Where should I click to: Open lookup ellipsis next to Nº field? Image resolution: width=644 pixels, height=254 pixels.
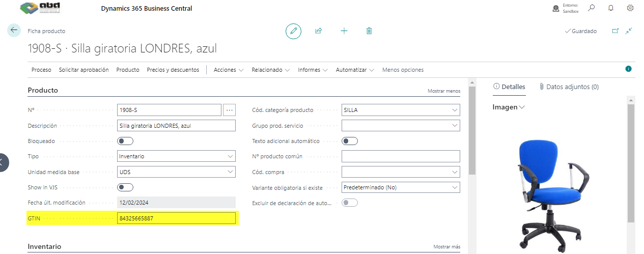[x=230, y=110]
